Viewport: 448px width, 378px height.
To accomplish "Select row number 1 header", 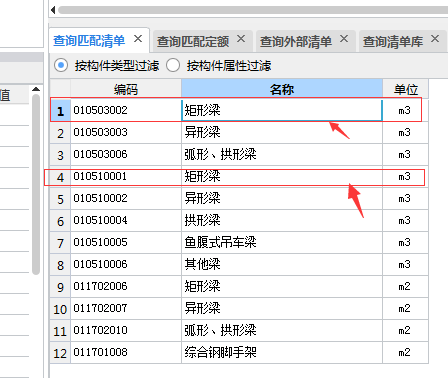I will (60, 111).
